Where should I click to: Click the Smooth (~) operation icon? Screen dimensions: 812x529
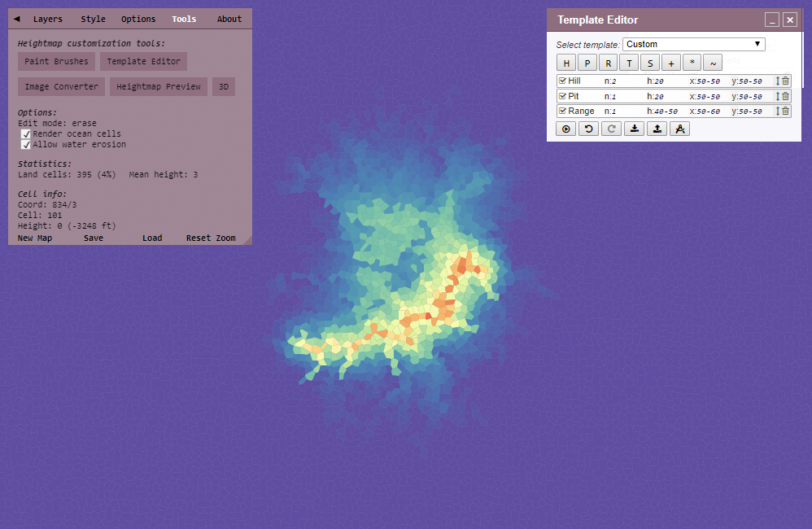714,62
